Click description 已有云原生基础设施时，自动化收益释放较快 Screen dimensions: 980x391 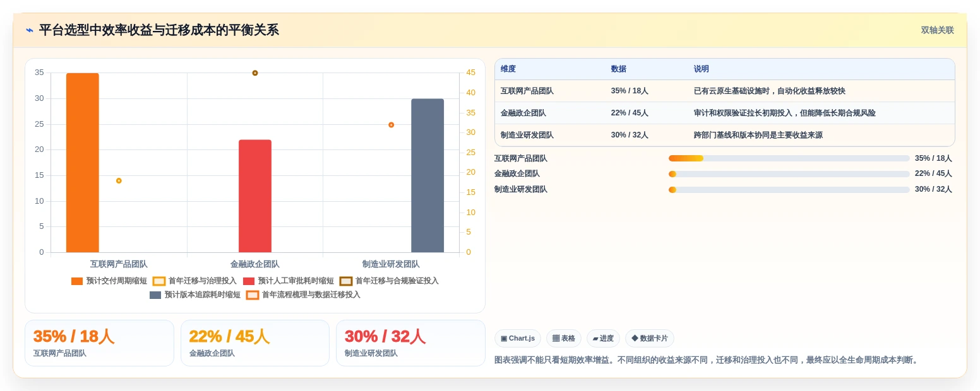pyautogui.click(x=770, y=91)
